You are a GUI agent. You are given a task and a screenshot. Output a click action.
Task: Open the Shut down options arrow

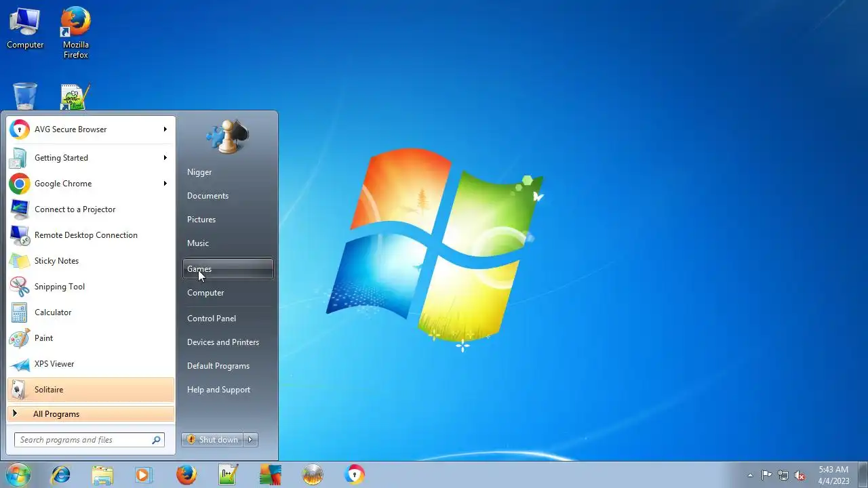pyautogui.click(x=250, y=440)
